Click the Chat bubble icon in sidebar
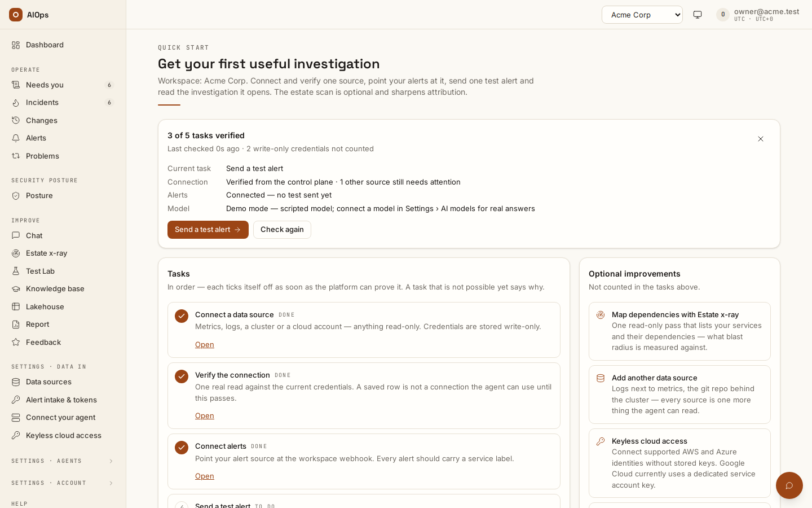 (x=16, y=235)
